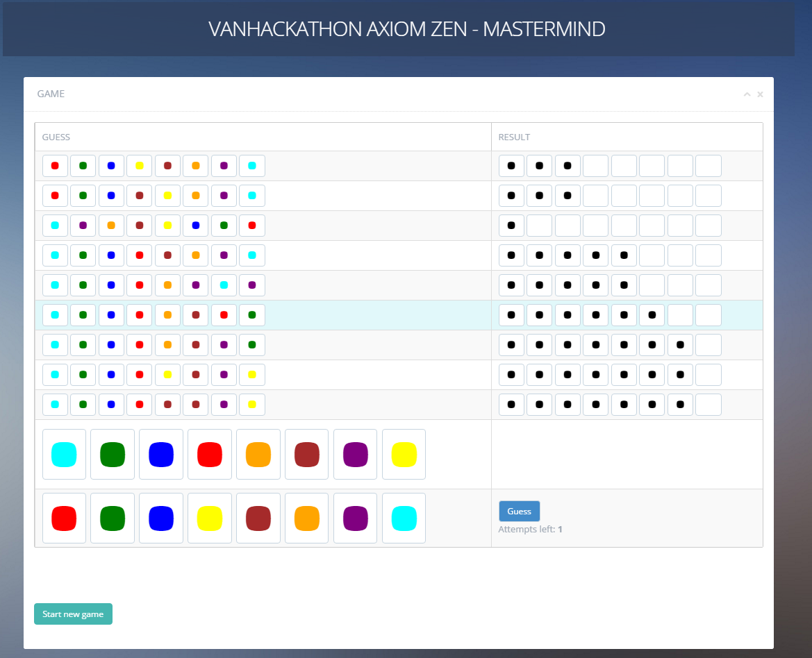Viewport: 812px width, 658px height.
Task: Click the brown peg in the highlighted guess row
Action: [x=196, y=315]
